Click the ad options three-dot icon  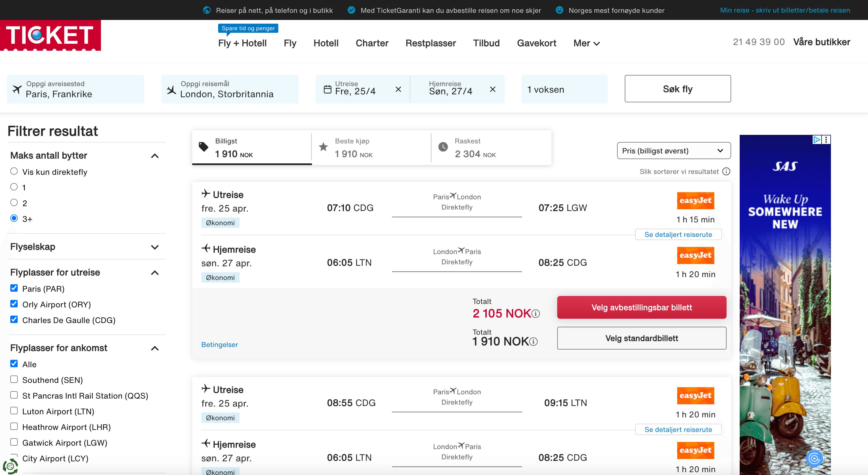point(826,139)
